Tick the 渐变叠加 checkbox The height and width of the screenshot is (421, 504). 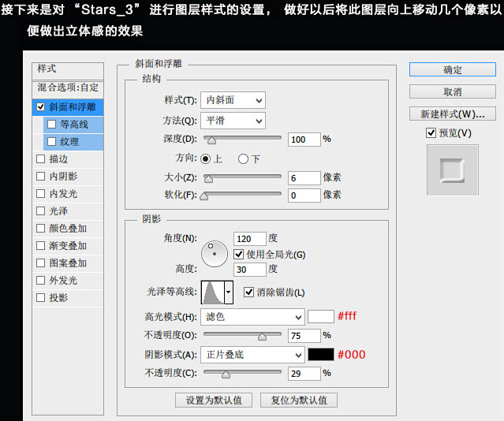point(40,245)
